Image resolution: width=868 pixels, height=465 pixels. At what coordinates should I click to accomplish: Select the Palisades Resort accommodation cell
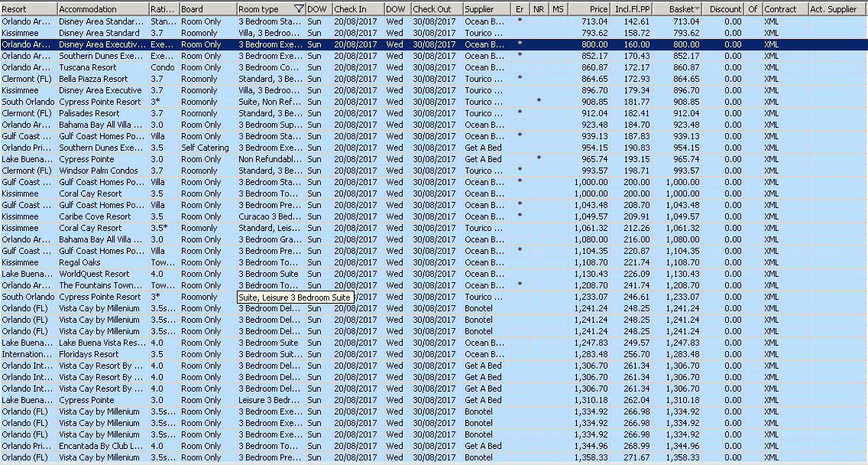pyautogui.click(x=103, y=113)
